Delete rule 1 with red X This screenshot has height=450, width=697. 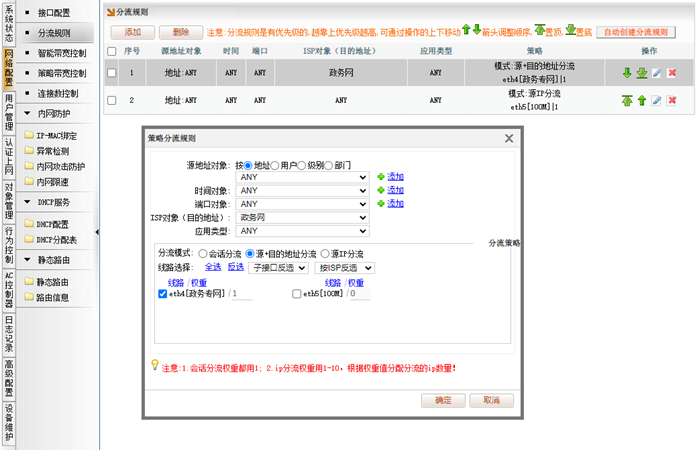click(x=672, y=73)
